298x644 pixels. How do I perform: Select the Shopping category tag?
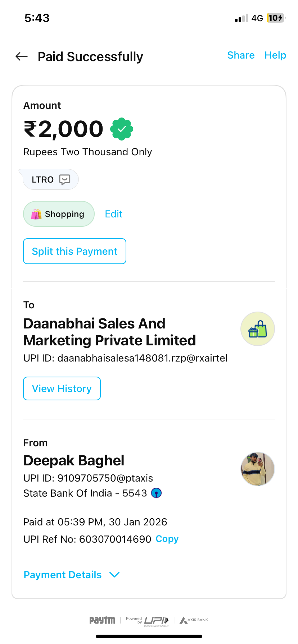point(59,214)
